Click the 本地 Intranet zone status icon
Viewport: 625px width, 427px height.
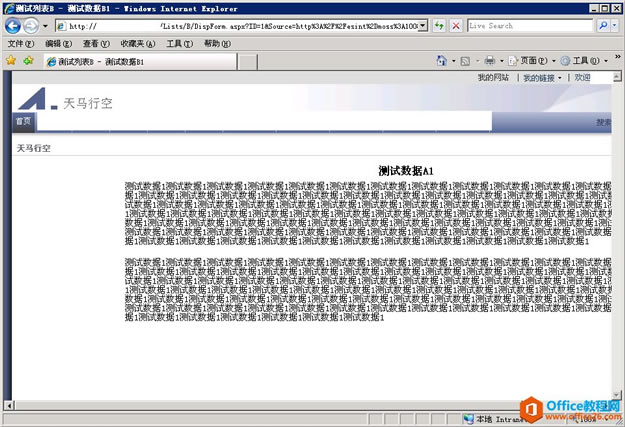click(468, 419)
